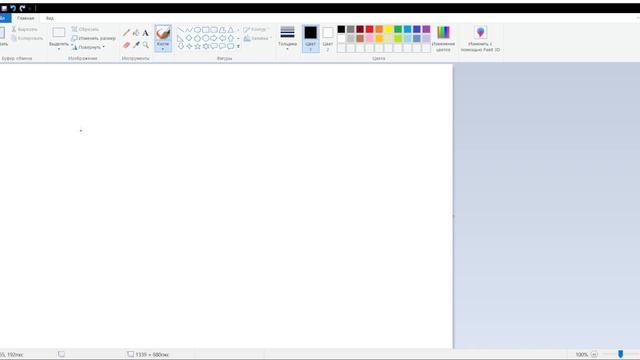The height and width of the screenshot is (360, 640).
Task: Open the Outline (Контур) dropdown
Action: coord(257,29)
